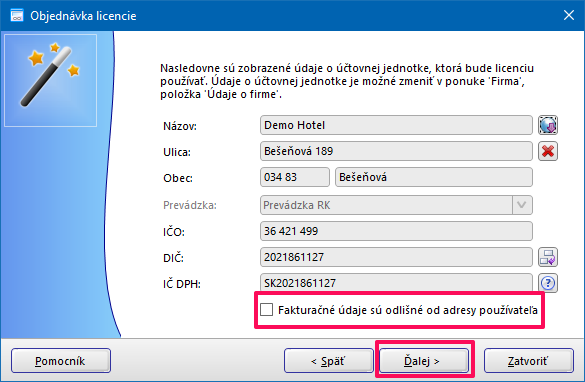Click the magic wand wizard image
The image size is (585, 382).
click(50, 80)
